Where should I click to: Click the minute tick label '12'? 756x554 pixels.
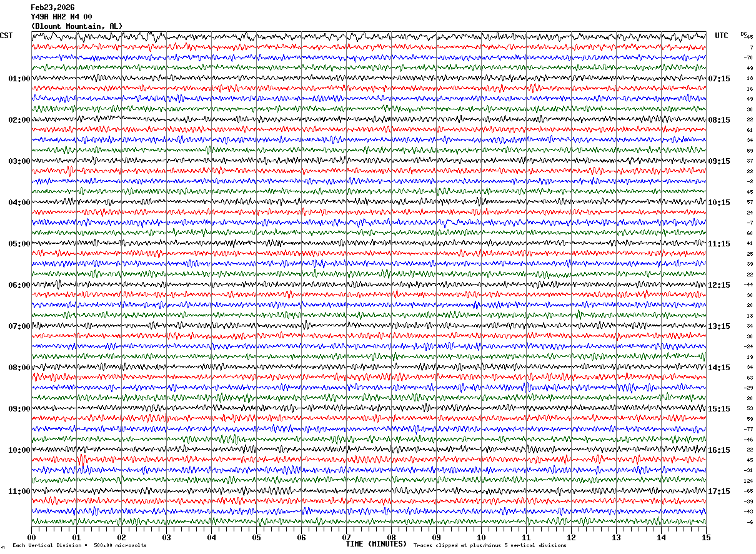click(x=571, y=537)
